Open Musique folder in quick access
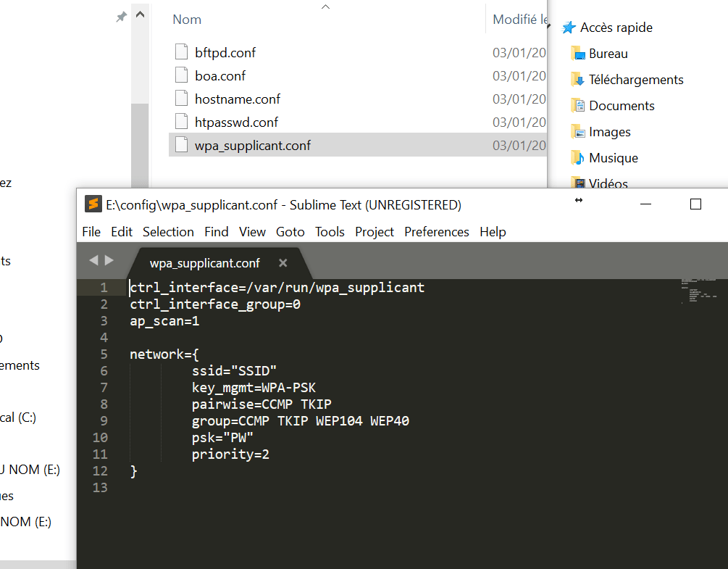Viewport: 728px width, 569px height. [x=614, y=158]
